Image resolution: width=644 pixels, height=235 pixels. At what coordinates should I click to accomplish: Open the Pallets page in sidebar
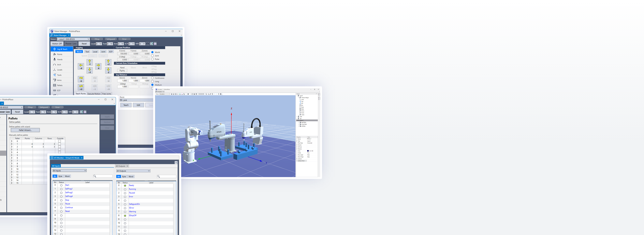point(60,85)
